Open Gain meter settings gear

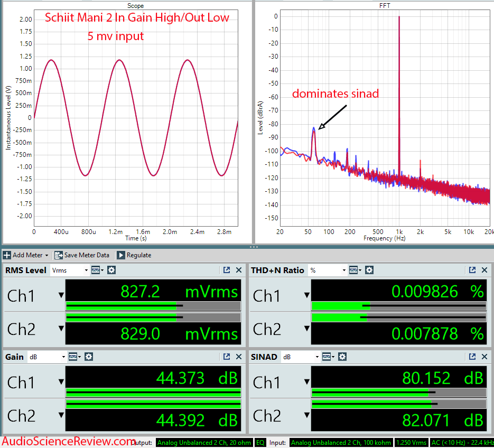[x=89, y=357]
